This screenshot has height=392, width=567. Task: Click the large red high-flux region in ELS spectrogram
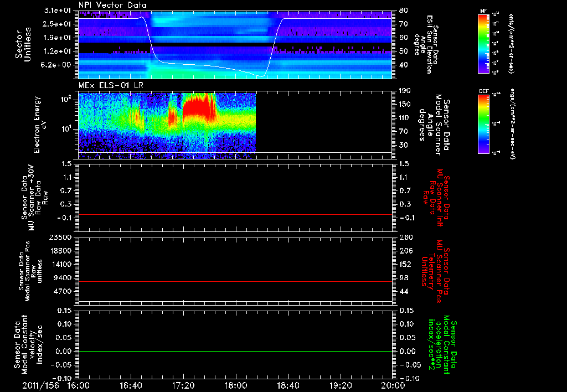[x=198, y=108]
